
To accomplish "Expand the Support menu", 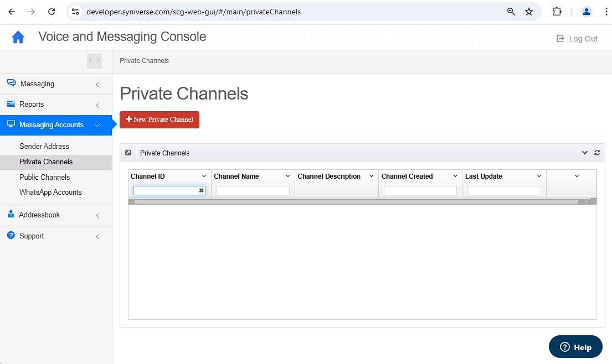I will tap(56, 236).
